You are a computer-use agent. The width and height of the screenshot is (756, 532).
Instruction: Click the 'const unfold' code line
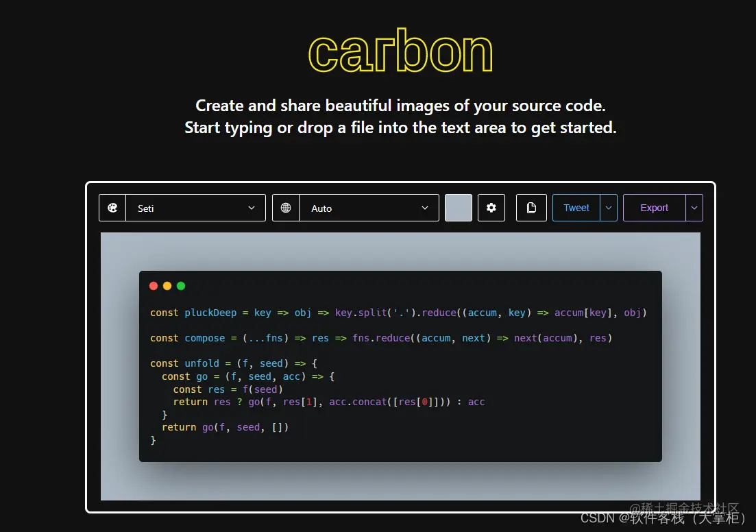(233, 363)
